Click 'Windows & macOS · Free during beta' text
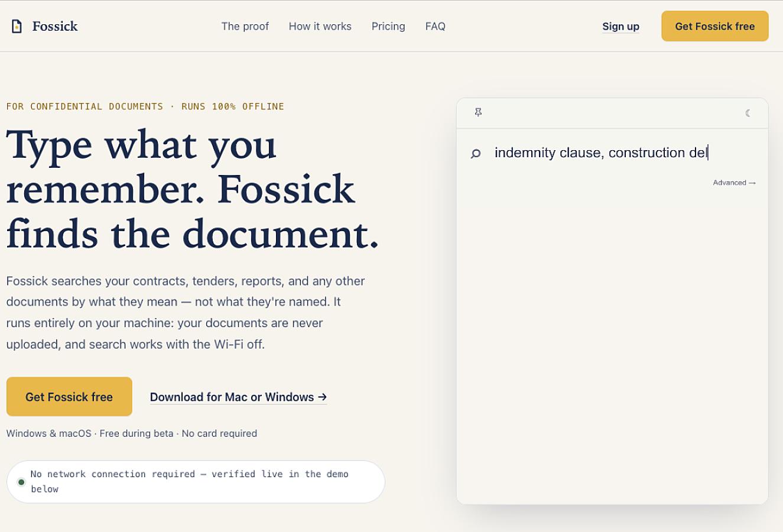Screen dimensions: 783x532 coord(132,433)
